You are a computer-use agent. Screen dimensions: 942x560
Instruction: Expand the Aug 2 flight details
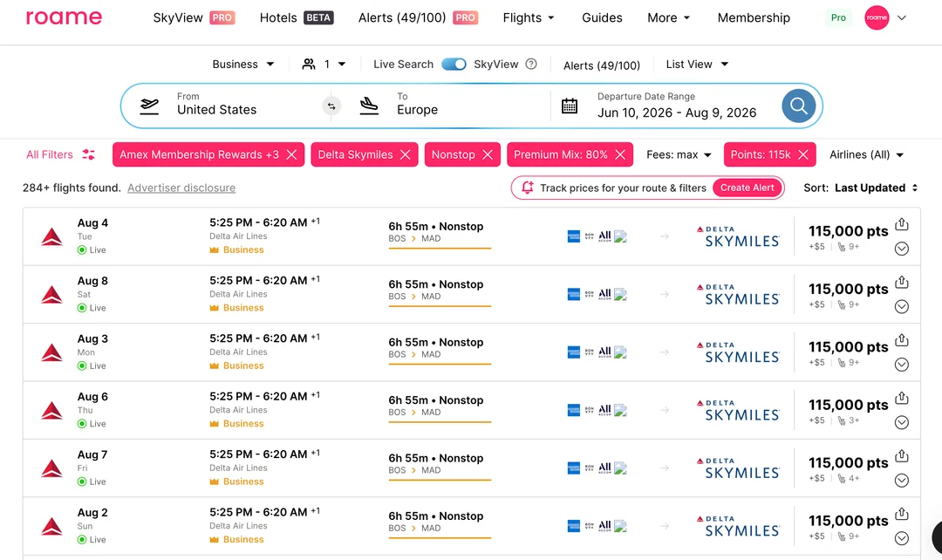pyautogui.click(x=901, y=538)
